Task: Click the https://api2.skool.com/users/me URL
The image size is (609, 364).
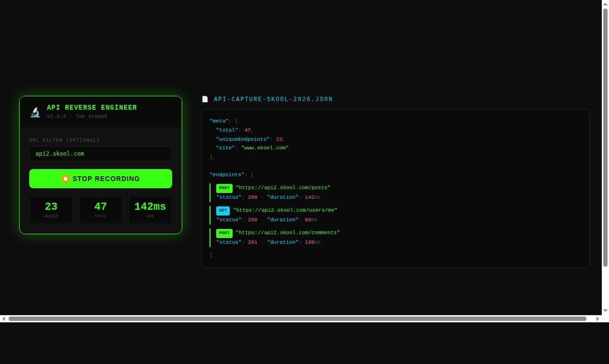Action: [x=285, y=210]
